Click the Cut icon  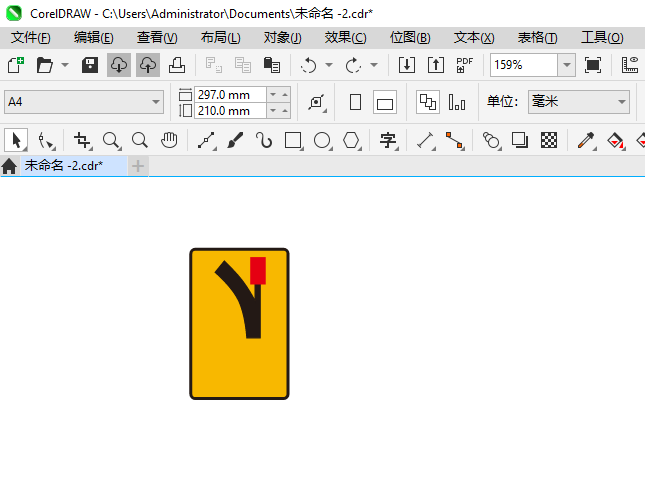coord(213,65)
